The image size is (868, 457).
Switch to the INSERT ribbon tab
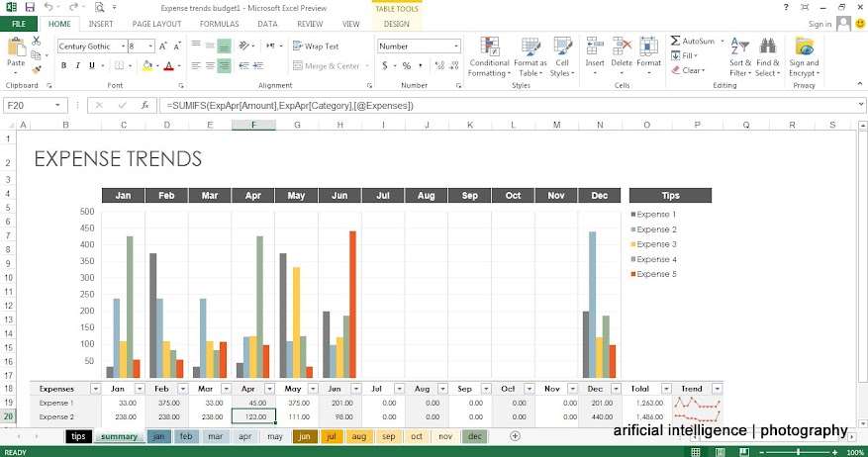pyautogui.click(x=101, y=24)
